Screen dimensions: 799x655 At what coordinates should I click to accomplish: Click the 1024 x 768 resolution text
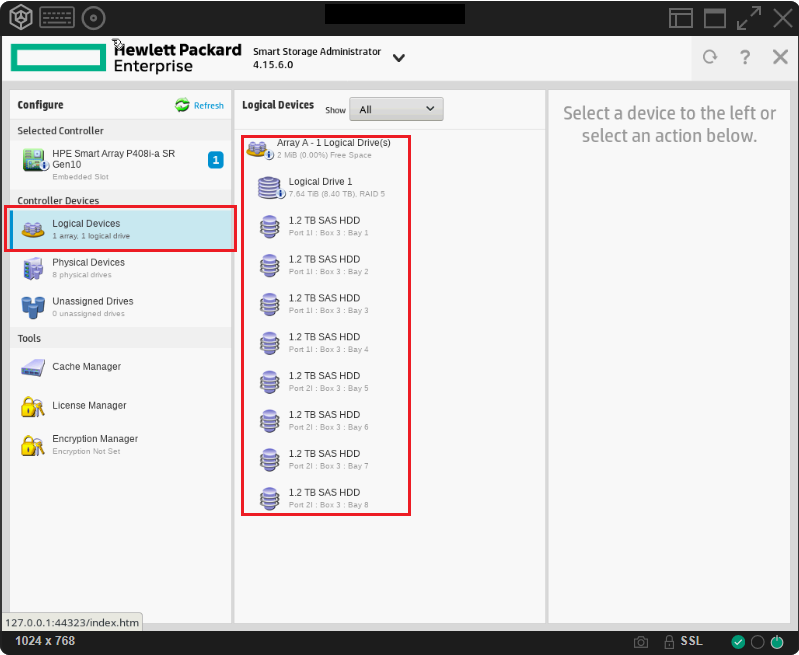(x=45, y=641)
